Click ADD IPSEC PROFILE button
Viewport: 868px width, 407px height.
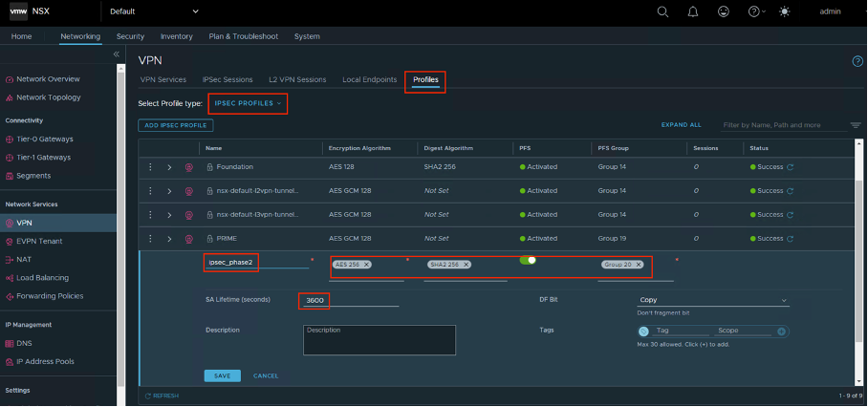point(174,125)
